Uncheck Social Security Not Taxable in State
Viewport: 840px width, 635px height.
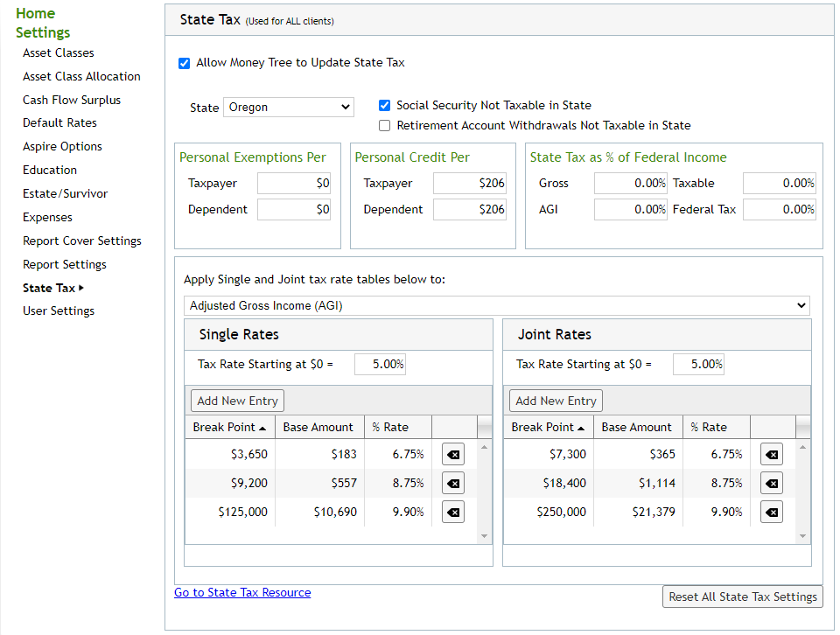tap(385, 106)
